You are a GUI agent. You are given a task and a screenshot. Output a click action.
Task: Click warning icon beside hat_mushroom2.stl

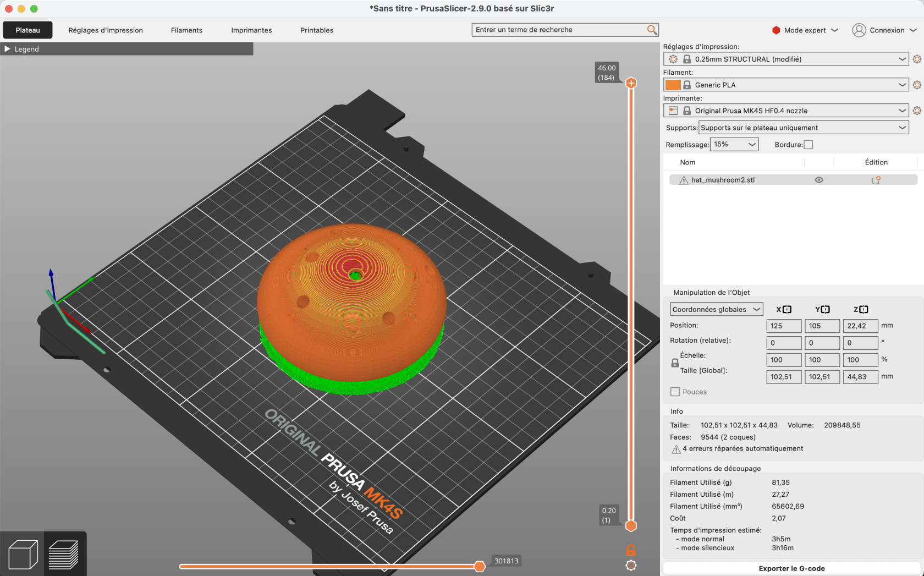pyautogui.click(x=684, y=180)
